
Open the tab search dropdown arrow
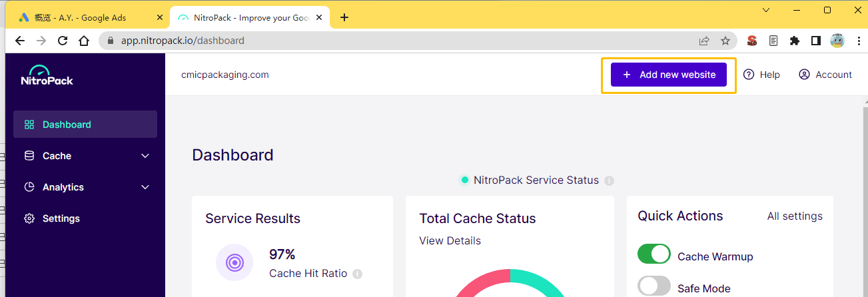[766, 10]
